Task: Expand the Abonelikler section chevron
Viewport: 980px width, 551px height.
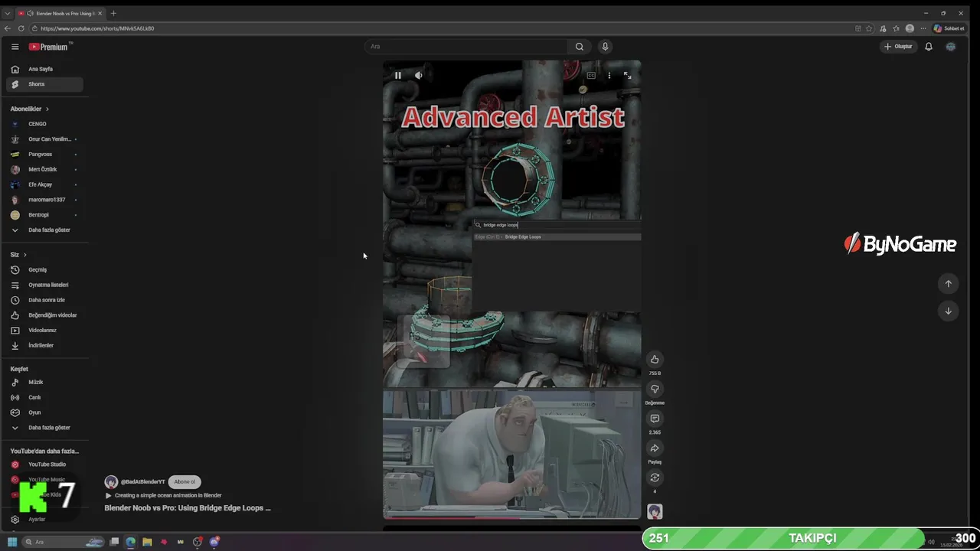Action: (x=47, y=109)
